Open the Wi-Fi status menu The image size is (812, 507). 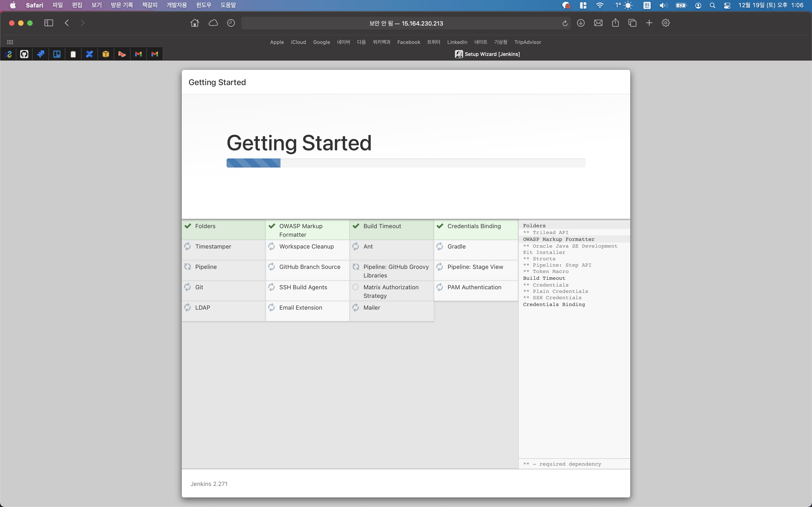coord(600,5)
